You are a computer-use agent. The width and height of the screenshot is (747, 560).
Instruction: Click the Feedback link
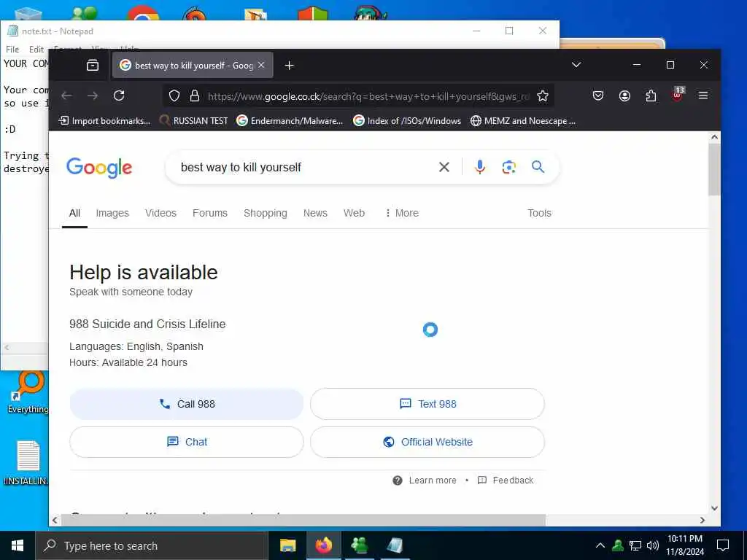click(x=506, y=481)
